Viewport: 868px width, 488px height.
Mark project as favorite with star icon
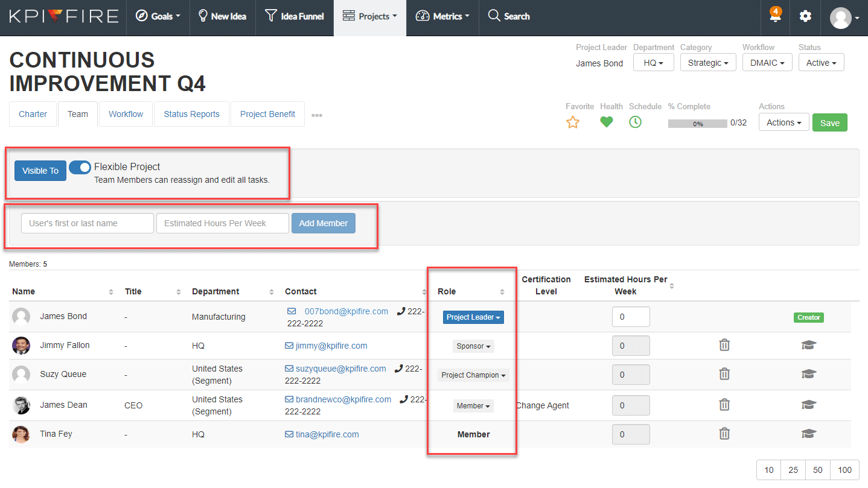572,122
